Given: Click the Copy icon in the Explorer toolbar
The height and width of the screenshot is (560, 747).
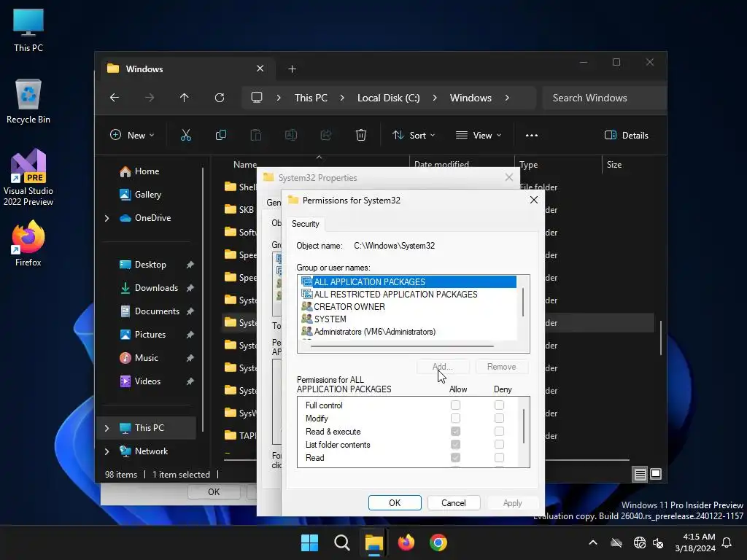Looking at the screenshot, I should click(x=220, y=135).
